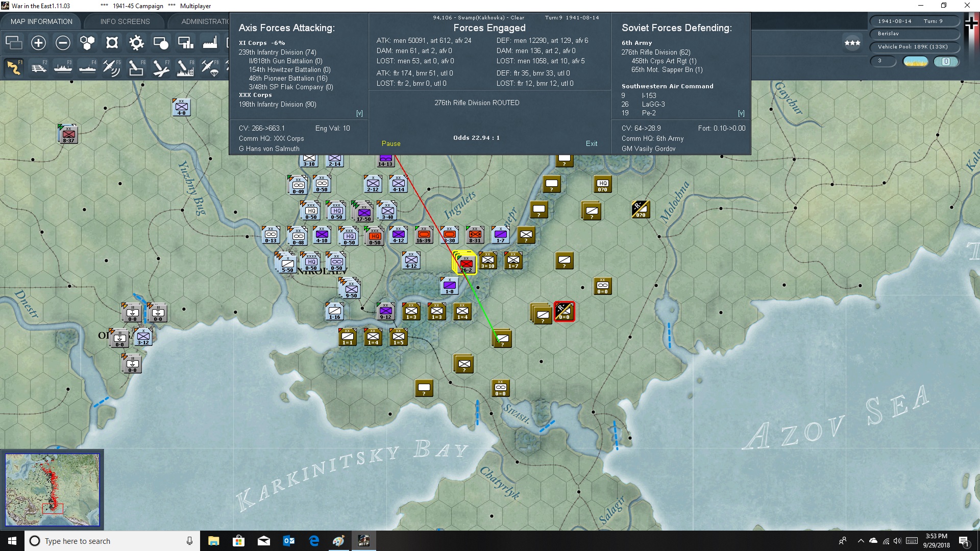980x551 pixels.
Task: Select the Soviet HQ 0?0 counter
Action: pyautogui.click(x=602, y=184)
